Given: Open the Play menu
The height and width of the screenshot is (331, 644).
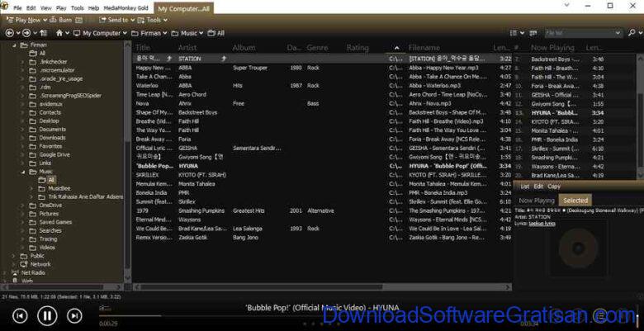Looking at the screenshot, I should (61, 7).
